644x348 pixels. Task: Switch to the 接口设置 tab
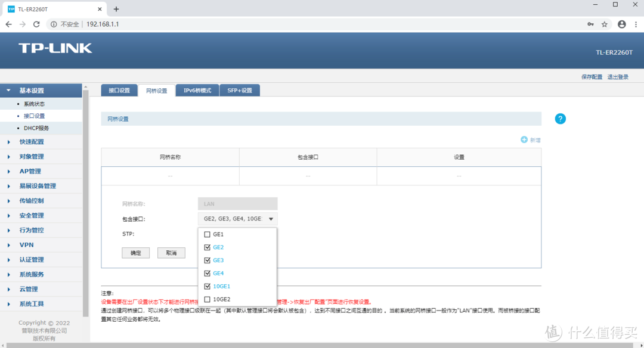click(x=119, y=90)
